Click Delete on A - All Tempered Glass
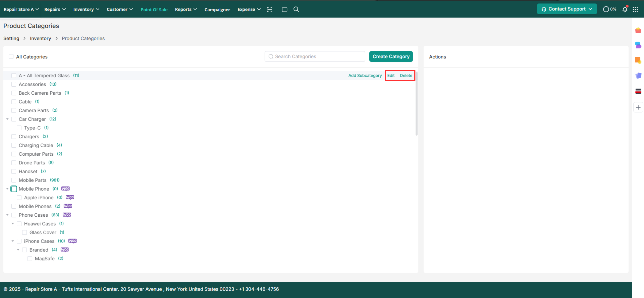The width and height of the screenshot is (644, 298). (406, 76)
